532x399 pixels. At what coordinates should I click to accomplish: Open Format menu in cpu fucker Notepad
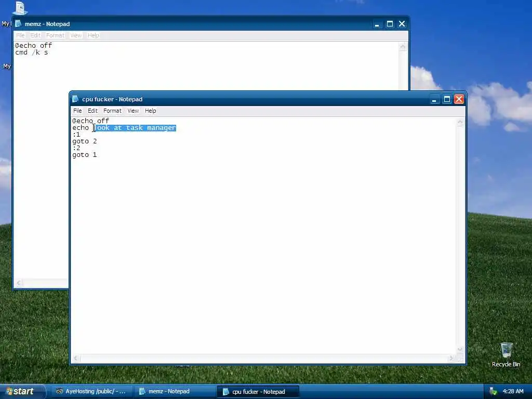(112, 111)
